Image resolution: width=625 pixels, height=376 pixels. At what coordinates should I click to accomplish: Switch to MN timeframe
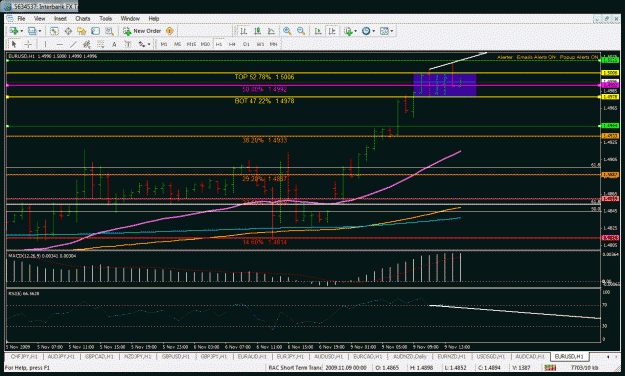coord(273,44)
